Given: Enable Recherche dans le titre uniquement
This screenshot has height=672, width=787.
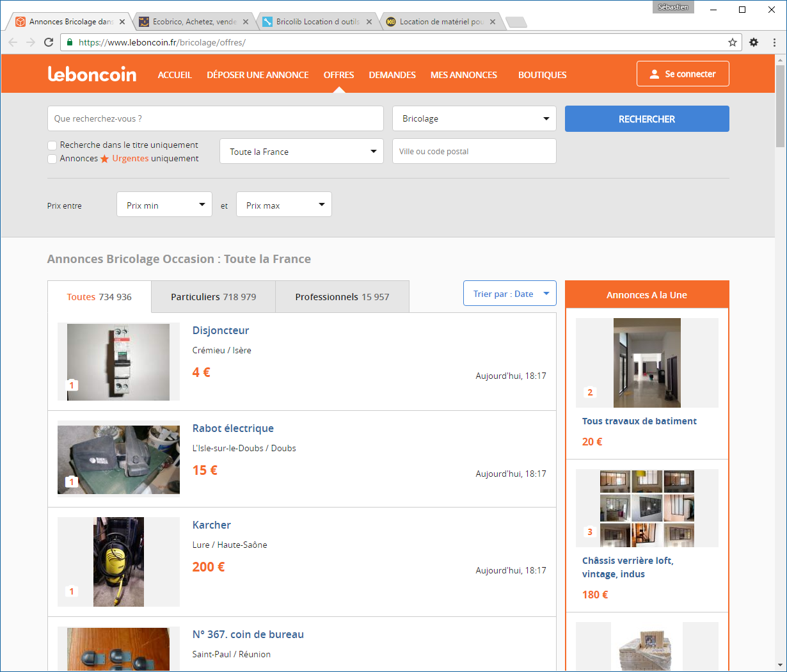Looking at the screenshot, I should (52, 145).
